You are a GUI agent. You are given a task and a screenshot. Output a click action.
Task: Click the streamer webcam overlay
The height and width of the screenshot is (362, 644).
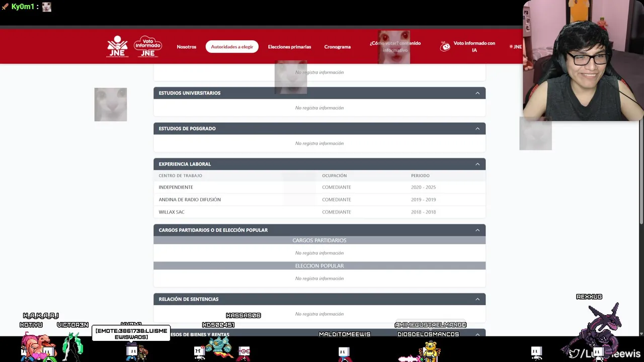tap(583, 60)
